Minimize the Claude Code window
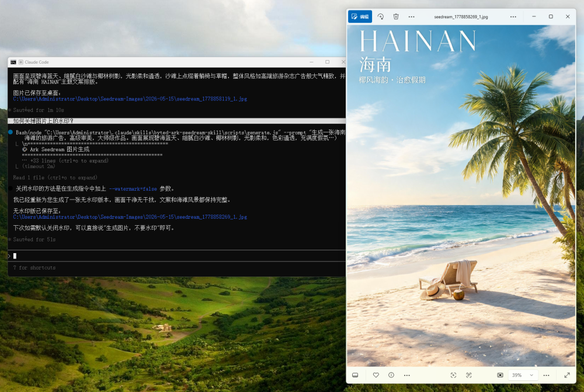 coord(311,62)
